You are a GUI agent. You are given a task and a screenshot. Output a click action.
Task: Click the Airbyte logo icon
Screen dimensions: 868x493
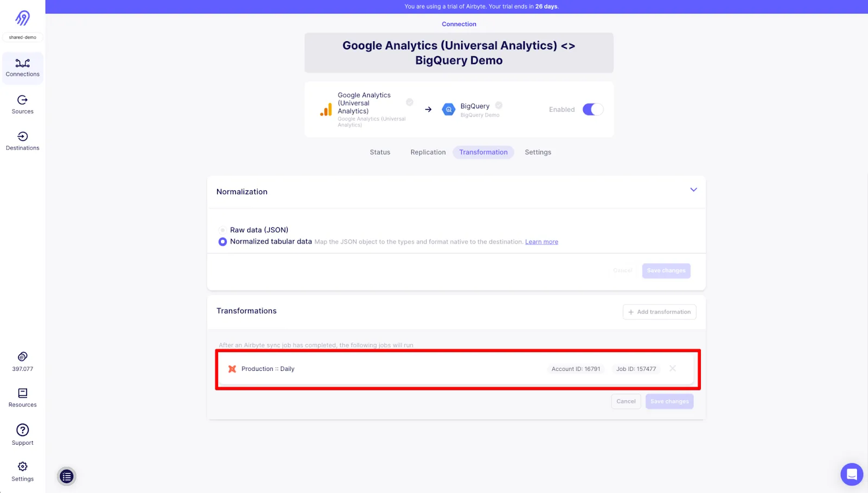click(x=22, y=18)
